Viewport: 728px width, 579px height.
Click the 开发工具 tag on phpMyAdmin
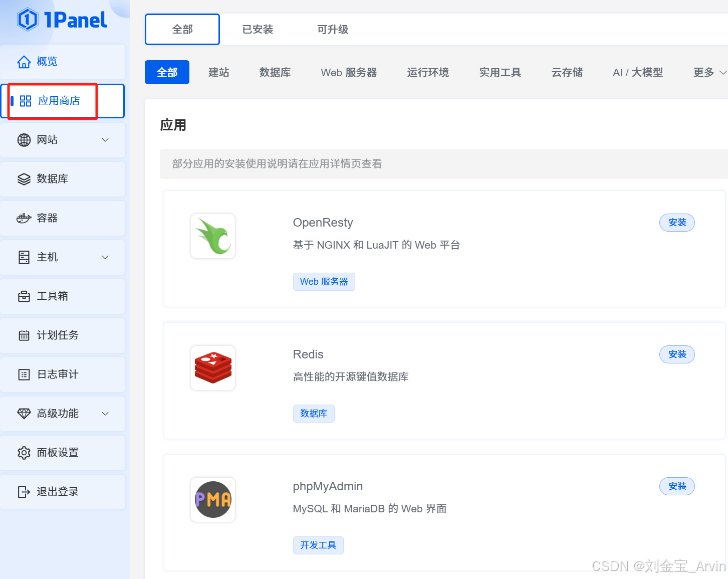(x=318, y=545)
